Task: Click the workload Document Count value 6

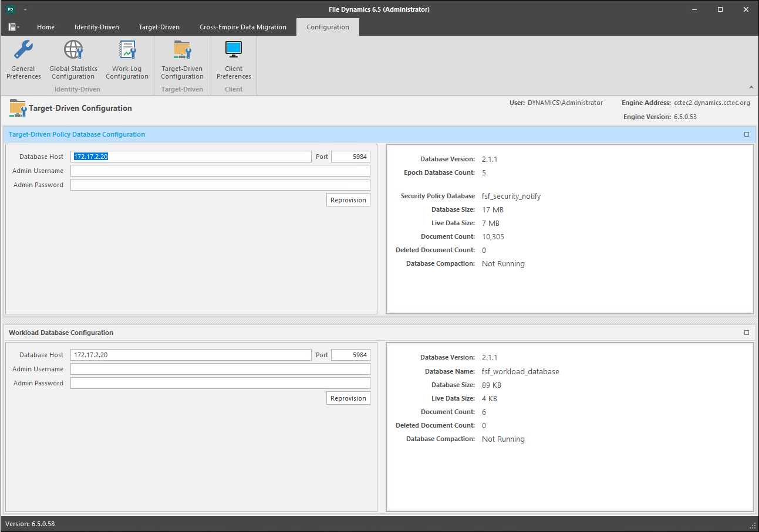Action: click(484, 412)
